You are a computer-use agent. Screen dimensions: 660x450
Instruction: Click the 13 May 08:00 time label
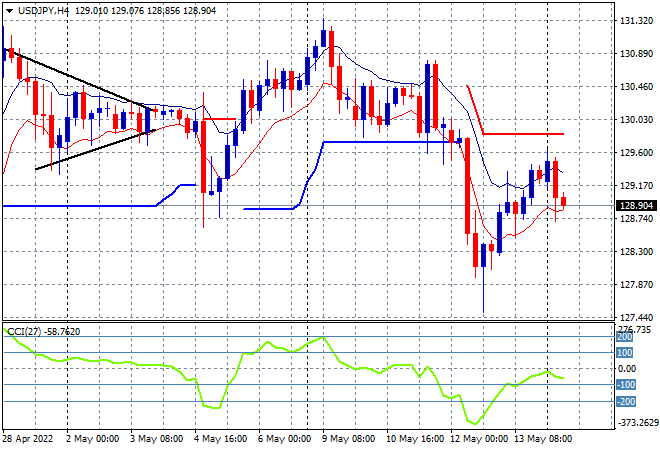click(x=543, y=439)
